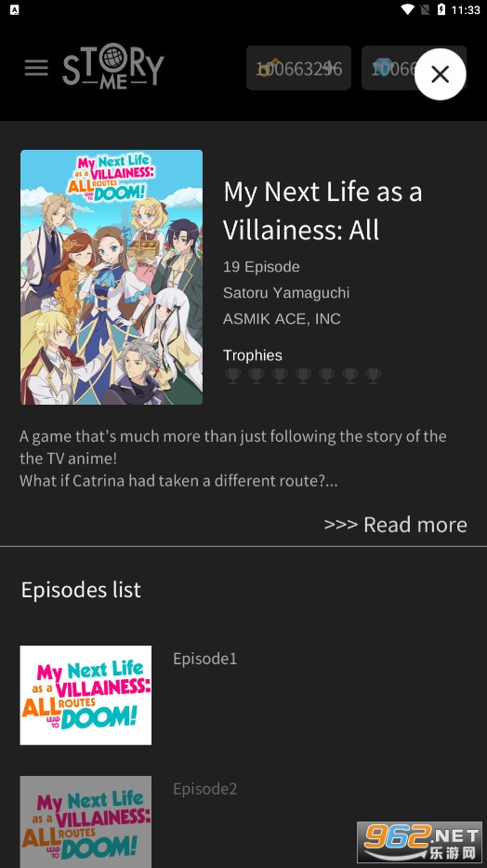The image size is (487, 868).
Task: Select the fourth trophy icon
Action: point(303,377)
